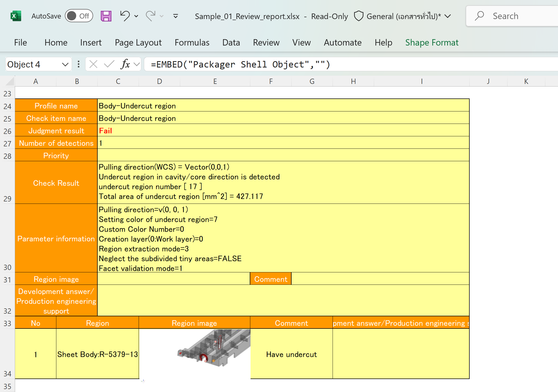Click the Excel app logo icon
558x392 pixels.
coord(16,16)
